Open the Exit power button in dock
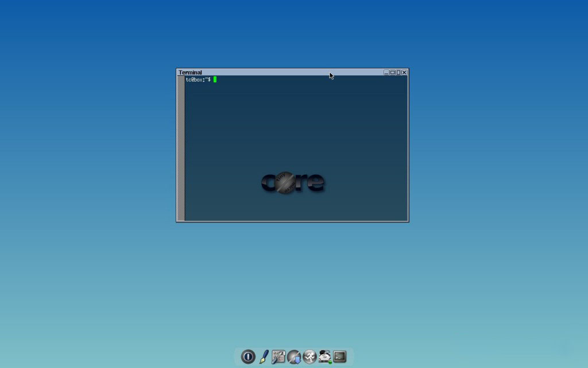 click(248, 356)
